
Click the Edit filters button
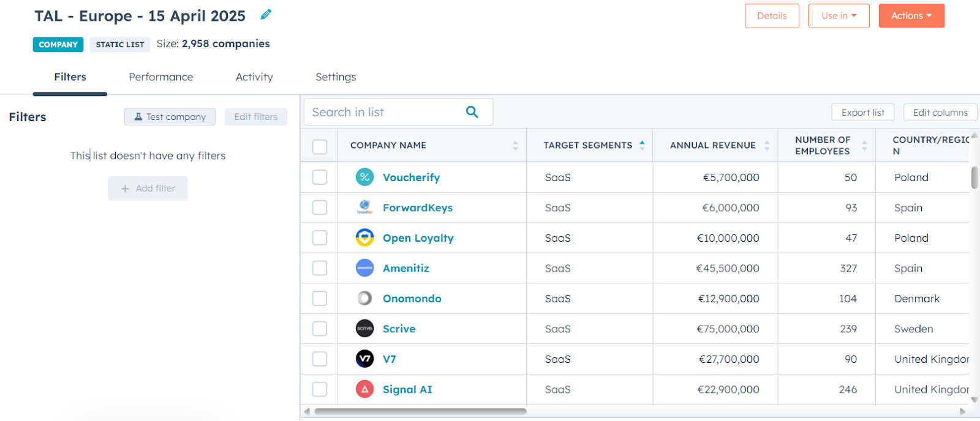click(x=256, y=117)
